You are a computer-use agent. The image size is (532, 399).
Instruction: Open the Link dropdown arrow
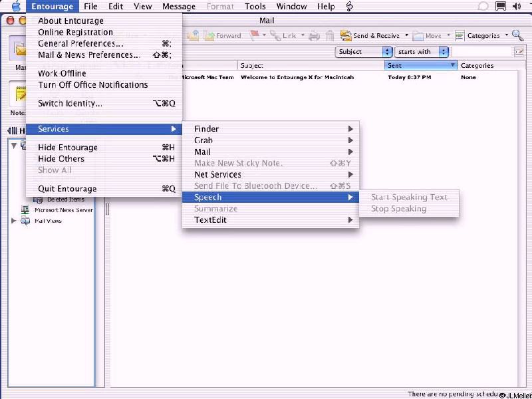(303, 35)
